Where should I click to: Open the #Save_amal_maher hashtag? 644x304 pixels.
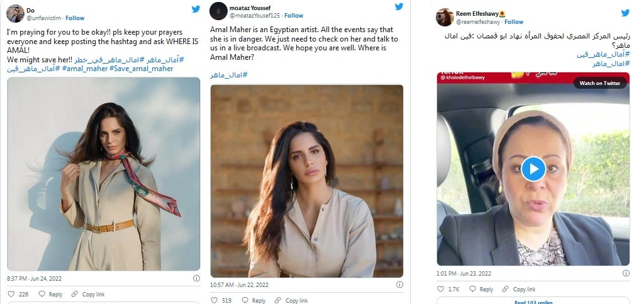click(141, 69)
